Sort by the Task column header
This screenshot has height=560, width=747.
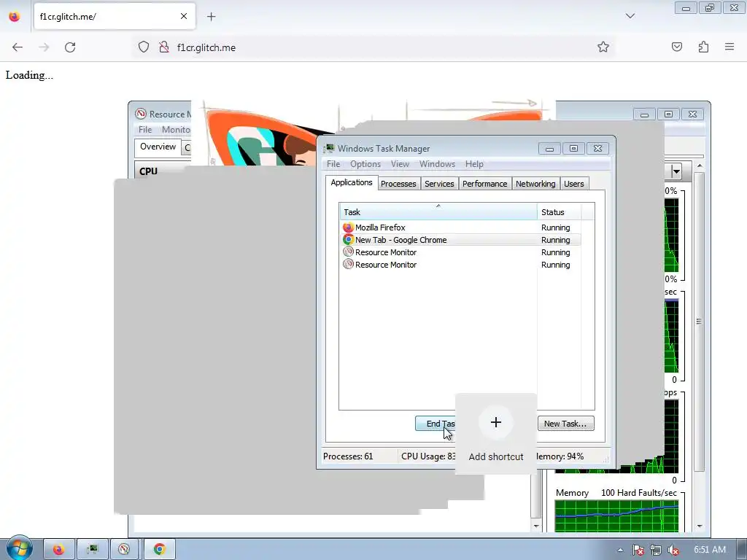pos(438,212)
